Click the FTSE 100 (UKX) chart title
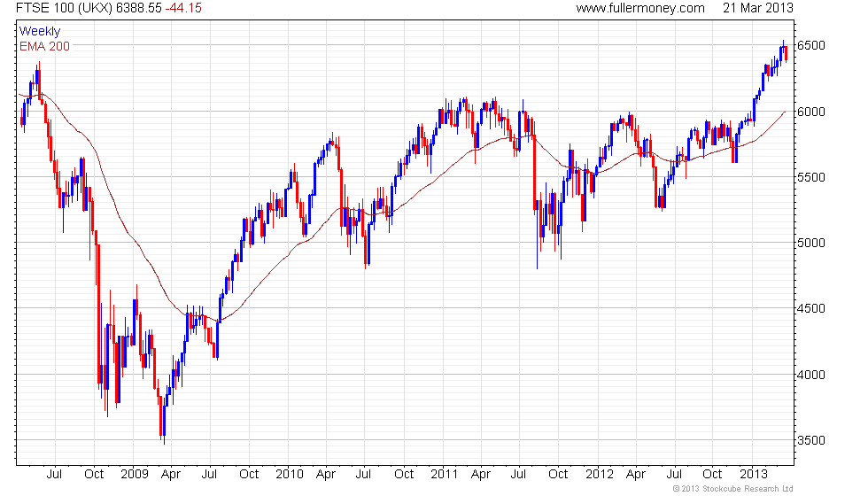This screenshot has height=496, width=868. pos(64,8)
